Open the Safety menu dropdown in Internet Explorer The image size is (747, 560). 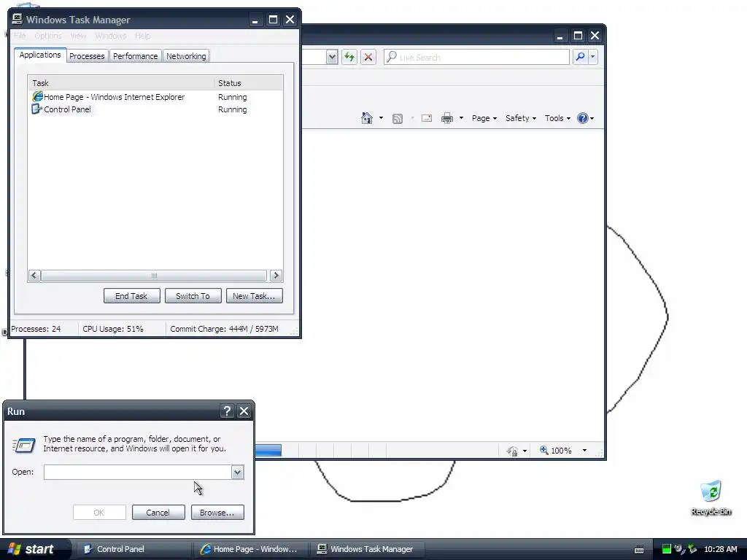point(521,118)
